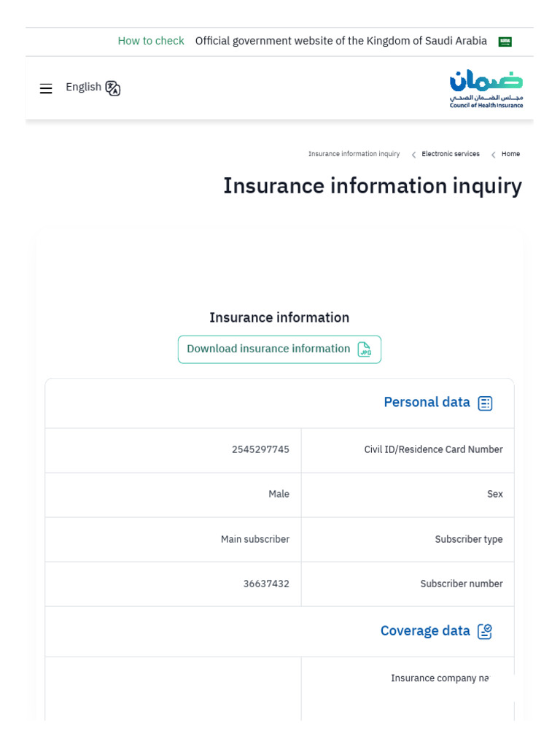Image resolution: width=560 pixels, height=747 pixels.
Task: Click the language translate icon
Action: pos(113,88)
